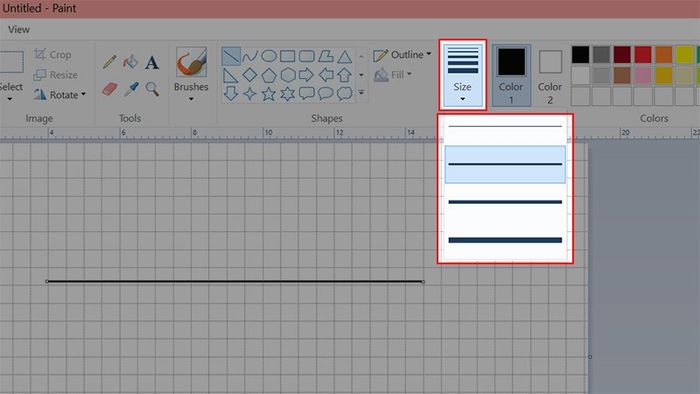Screen dimensions: 700x394
Task: Click the drawn line's right endpoint handle
Action: [423, 282]
